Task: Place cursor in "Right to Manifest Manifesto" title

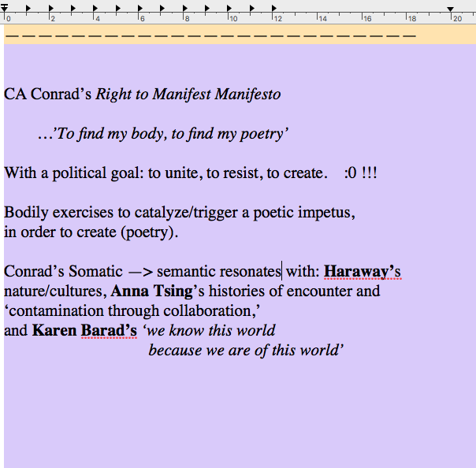Action: coord(188,95)
